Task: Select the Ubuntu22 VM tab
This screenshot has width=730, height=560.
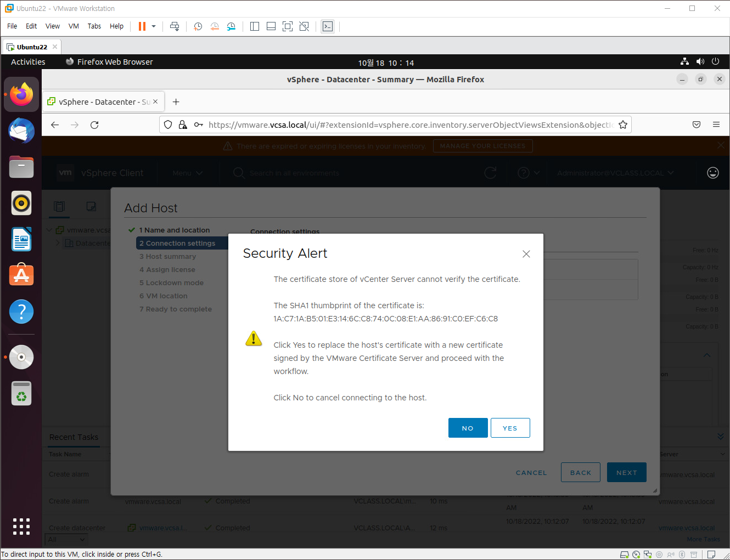Action: (x=32, y=47)
